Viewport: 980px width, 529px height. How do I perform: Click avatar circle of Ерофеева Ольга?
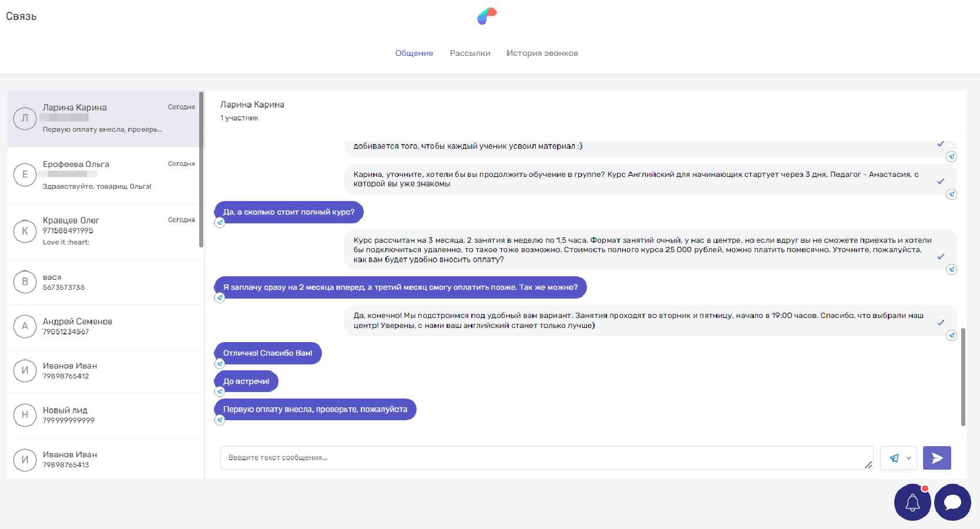pos(25,175)
